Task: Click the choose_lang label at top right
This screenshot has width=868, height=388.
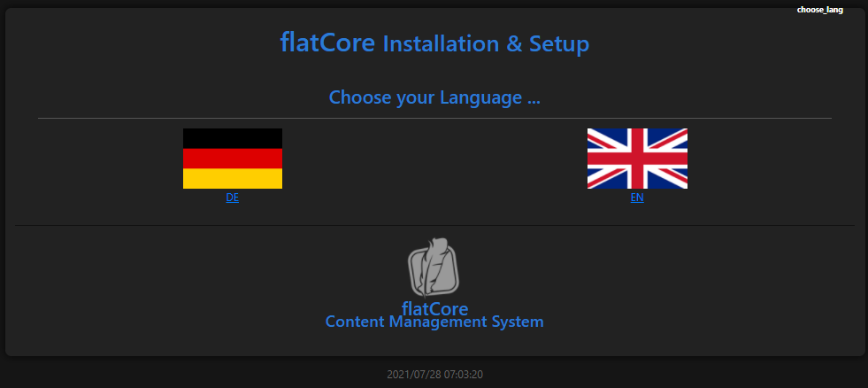Action: tap(820, 10)
